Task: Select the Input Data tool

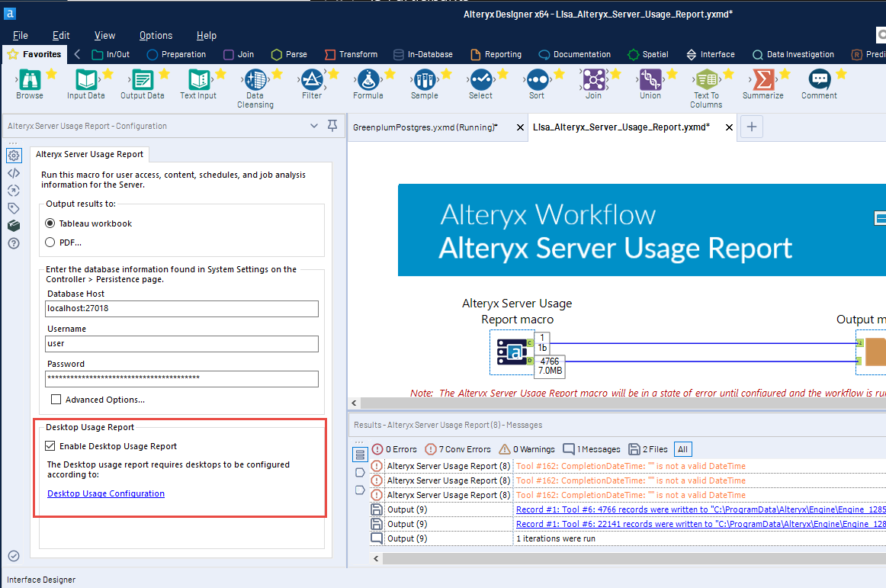Action: [x=85, y=80]
